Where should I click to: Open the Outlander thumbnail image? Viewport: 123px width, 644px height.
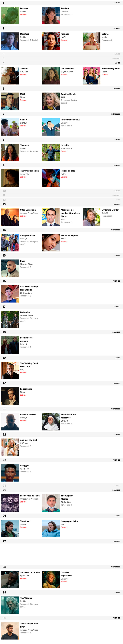[x=10, y=320]
